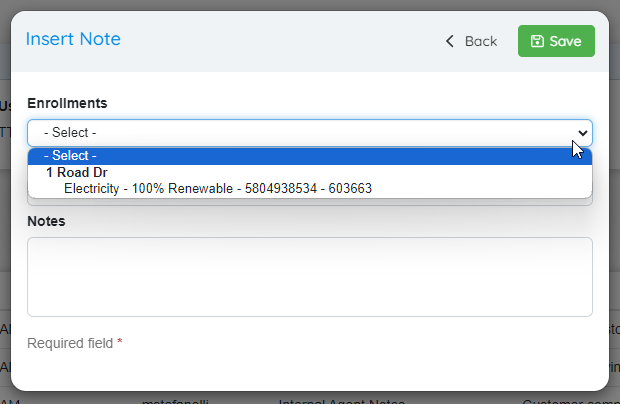620x404 pixels.
Task: Collapse the Enrollments dropdown using its chevron arrow
Action: point(582,133)
